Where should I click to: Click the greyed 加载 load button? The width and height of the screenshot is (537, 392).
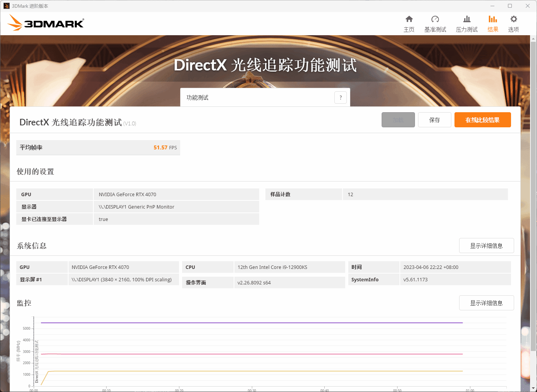tap(398, 120)
